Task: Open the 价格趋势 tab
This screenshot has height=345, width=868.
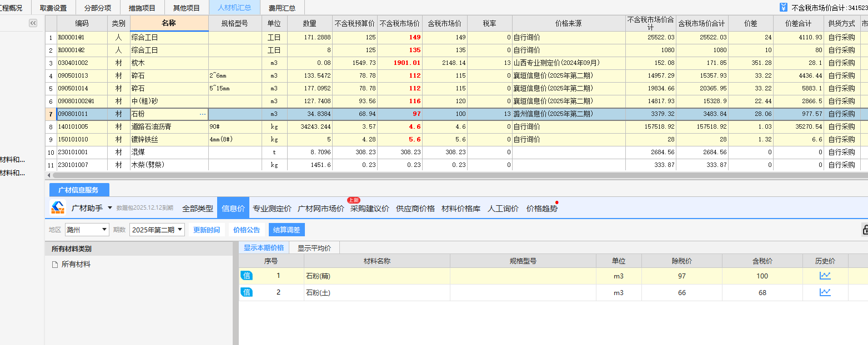Action: coord(542,209)
